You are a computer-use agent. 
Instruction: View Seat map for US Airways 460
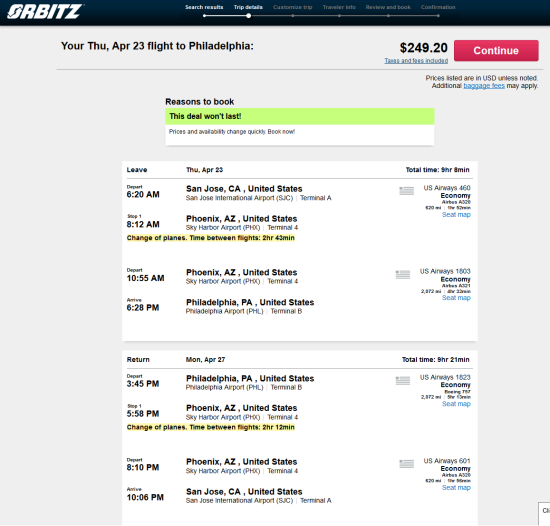click(x=456, y=215)
